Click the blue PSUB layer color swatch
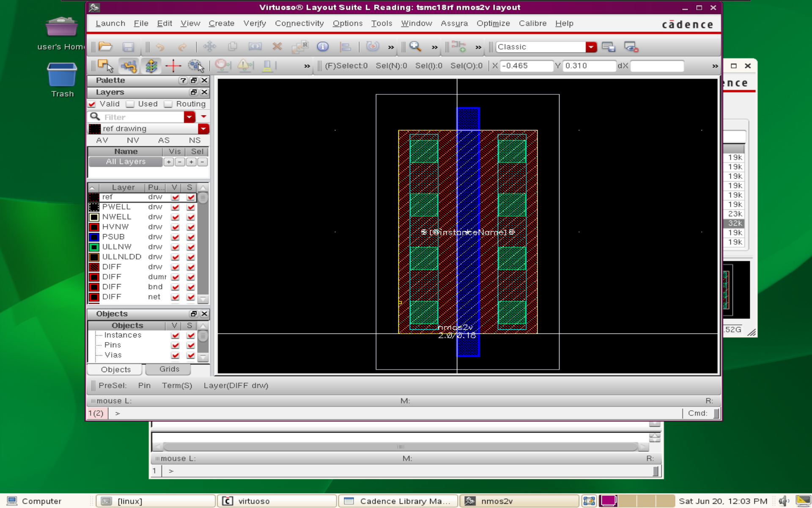 coord(94,237)
